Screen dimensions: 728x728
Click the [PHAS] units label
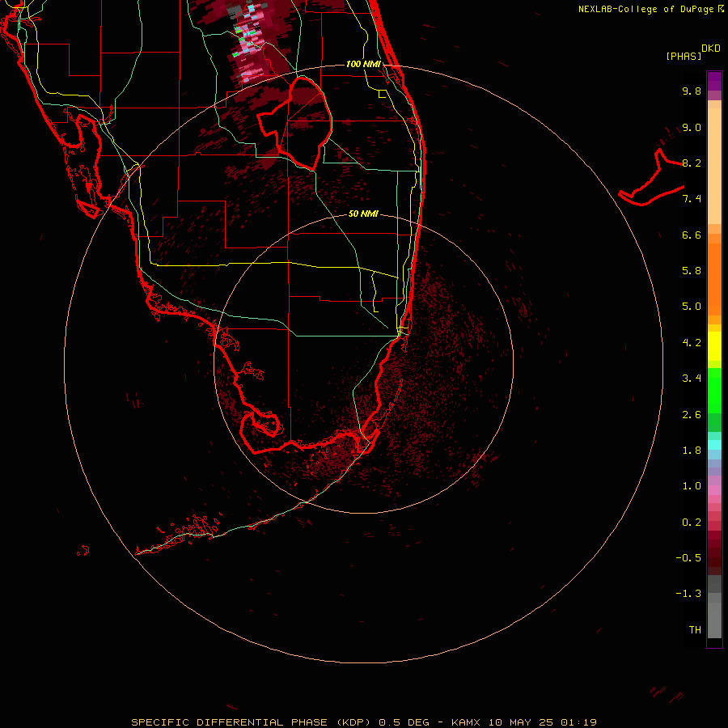pyautogui.click(x=684, y=57)
